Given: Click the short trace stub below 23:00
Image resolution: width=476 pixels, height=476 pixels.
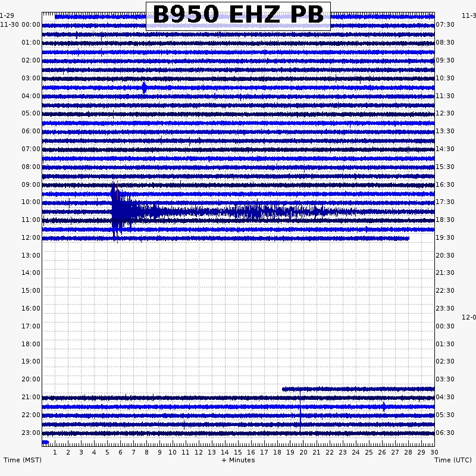Looking at the screenshot, I should click(x=46, y=442).
